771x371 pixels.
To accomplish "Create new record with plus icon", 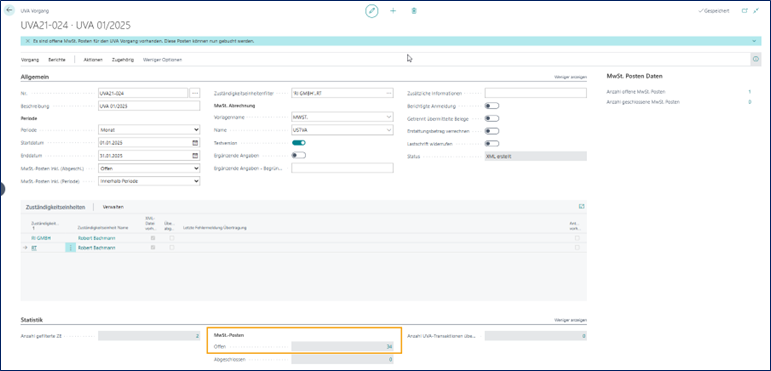I will pos(393,11).
